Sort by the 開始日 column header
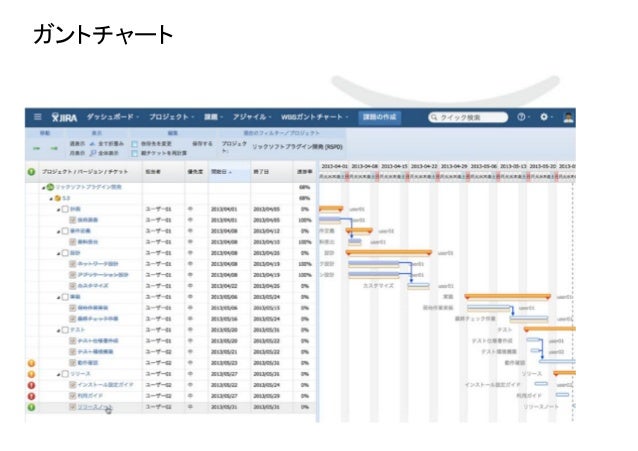638x451 pixels. (229, 172)
